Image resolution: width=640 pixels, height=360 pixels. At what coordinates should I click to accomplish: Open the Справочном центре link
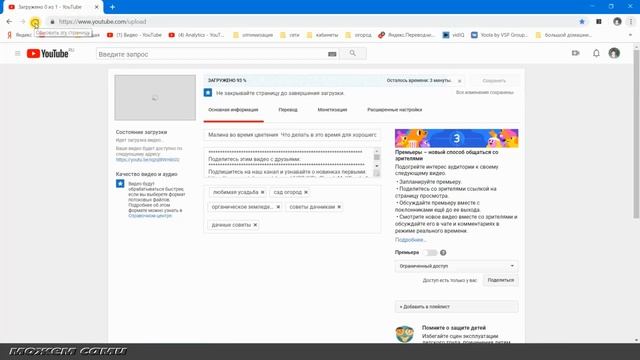click(x=150, y=216)
